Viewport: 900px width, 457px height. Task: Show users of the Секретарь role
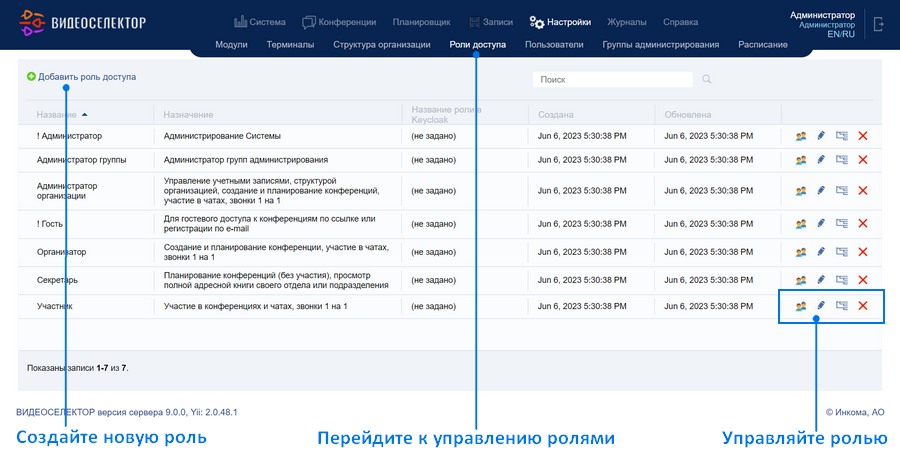tap(801, 280)
